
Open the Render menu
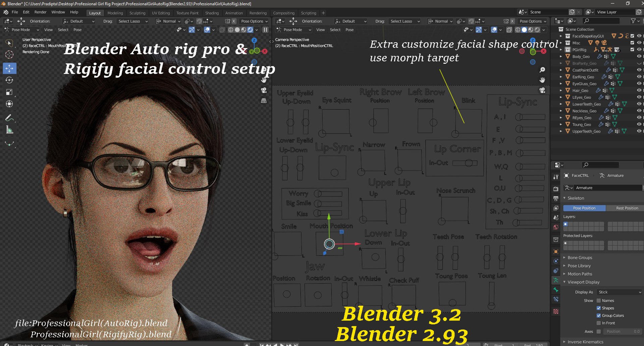(x=40, y=12)
